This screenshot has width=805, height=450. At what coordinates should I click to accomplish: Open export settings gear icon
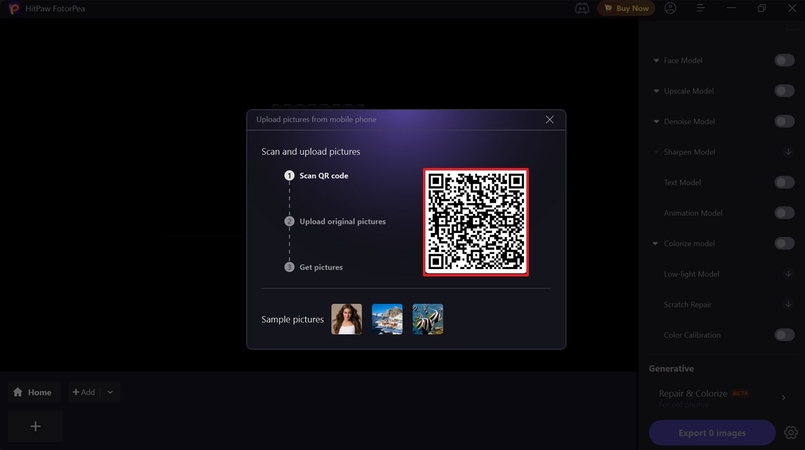coord(791,433)
